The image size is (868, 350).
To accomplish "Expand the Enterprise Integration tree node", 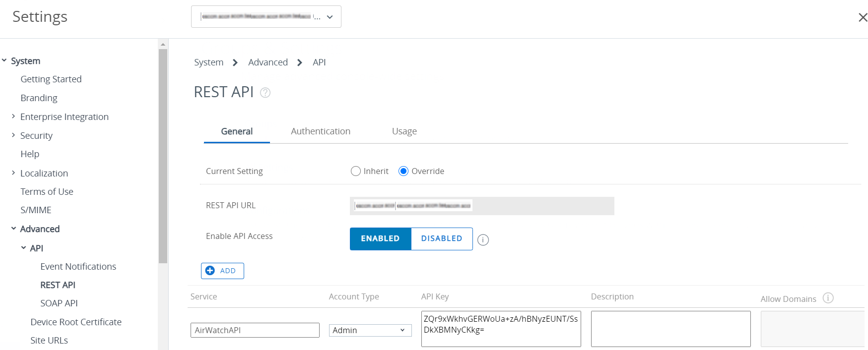I will (x=13, y=117).
